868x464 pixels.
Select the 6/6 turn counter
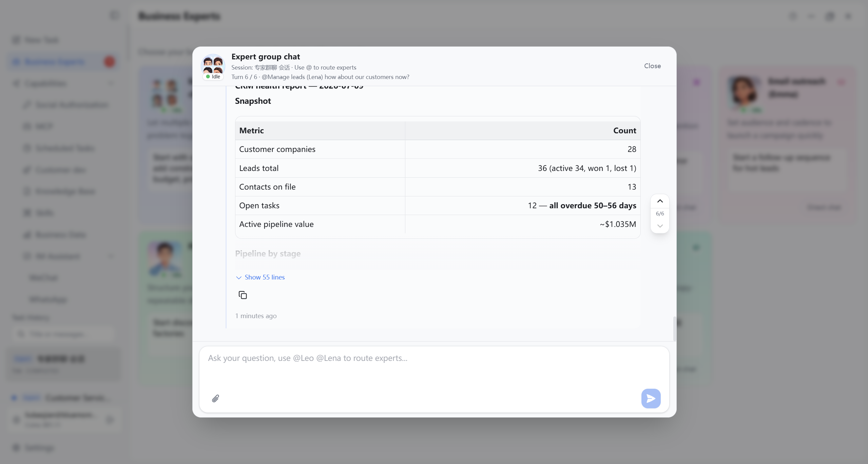[x=660, y=213]
